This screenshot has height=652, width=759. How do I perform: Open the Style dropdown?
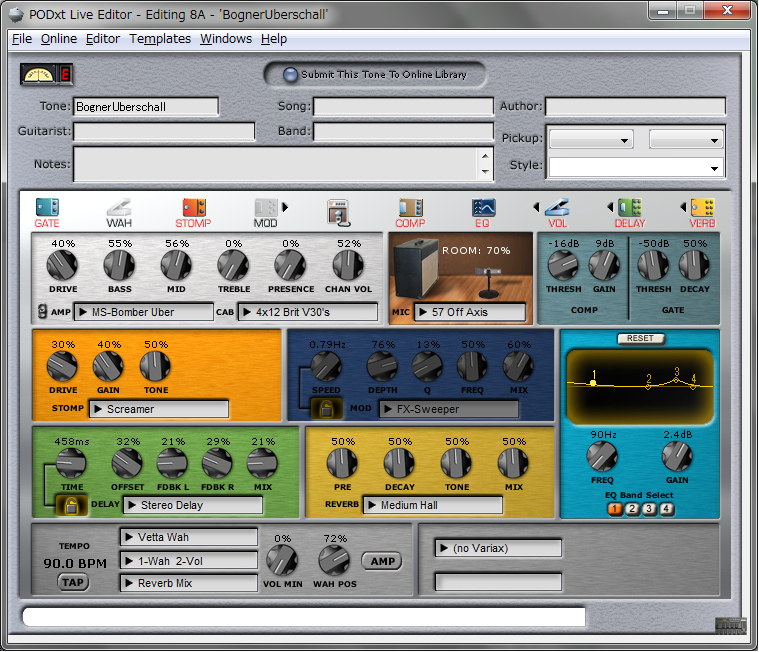[636, 167]
